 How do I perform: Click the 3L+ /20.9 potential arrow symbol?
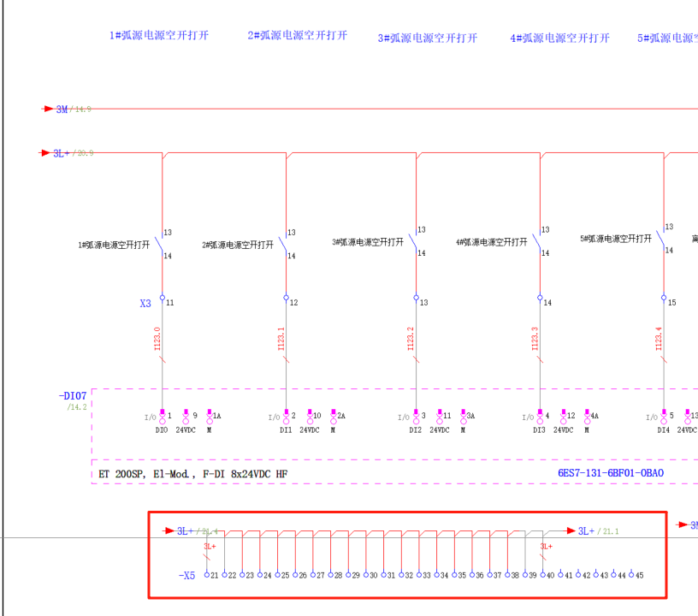click(46, 153)
